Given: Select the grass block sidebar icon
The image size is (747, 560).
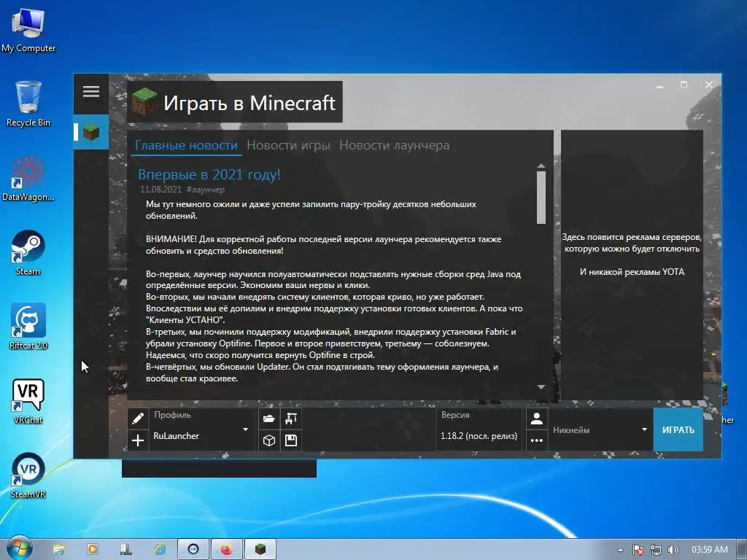Looking at the screenshot, I should tap(91, 132).
